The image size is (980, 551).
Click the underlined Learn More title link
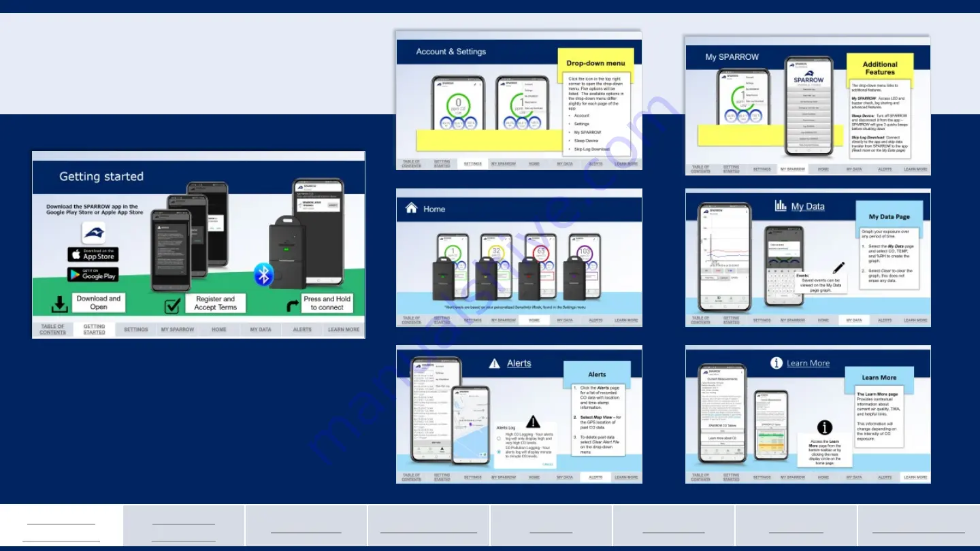[x=808, y=363]
